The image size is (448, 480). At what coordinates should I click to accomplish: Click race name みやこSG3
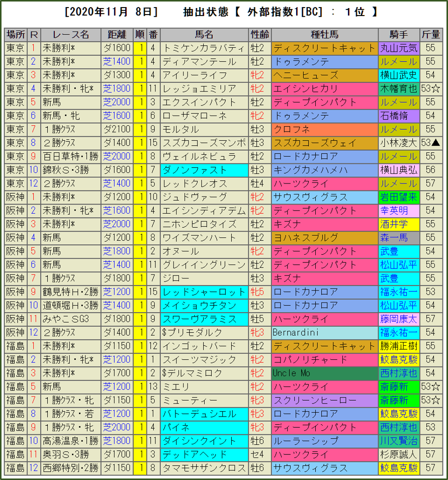(70, 319)
